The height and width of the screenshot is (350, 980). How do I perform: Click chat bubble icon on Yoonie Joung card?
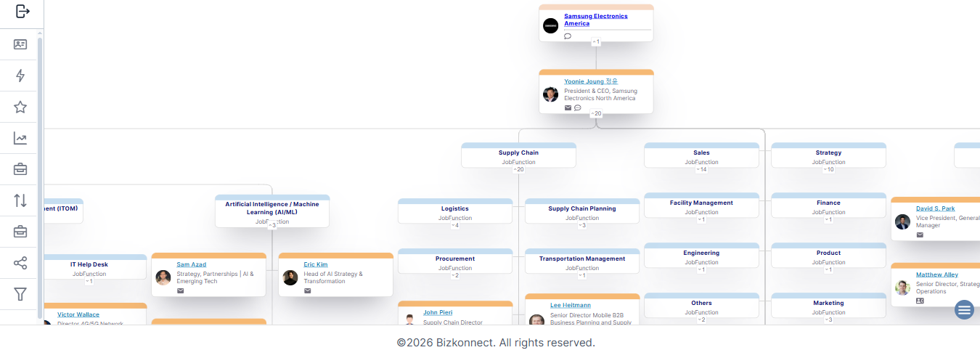point(578,107)
